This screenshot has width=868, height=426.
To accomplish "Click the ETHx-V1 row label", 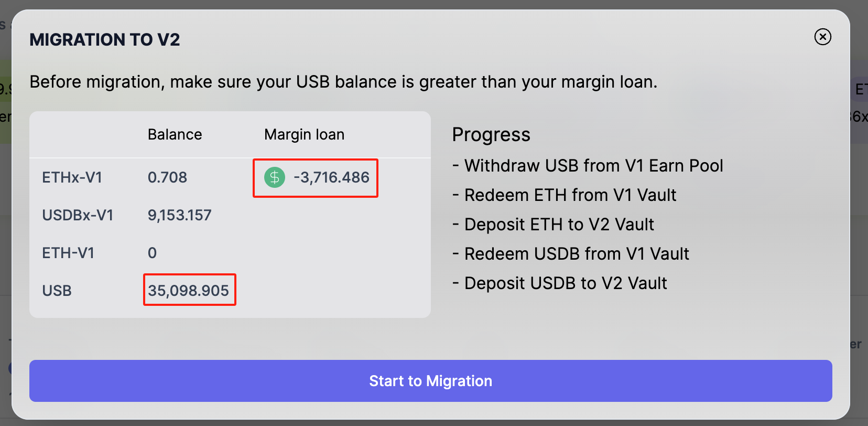I will (72, 177).
